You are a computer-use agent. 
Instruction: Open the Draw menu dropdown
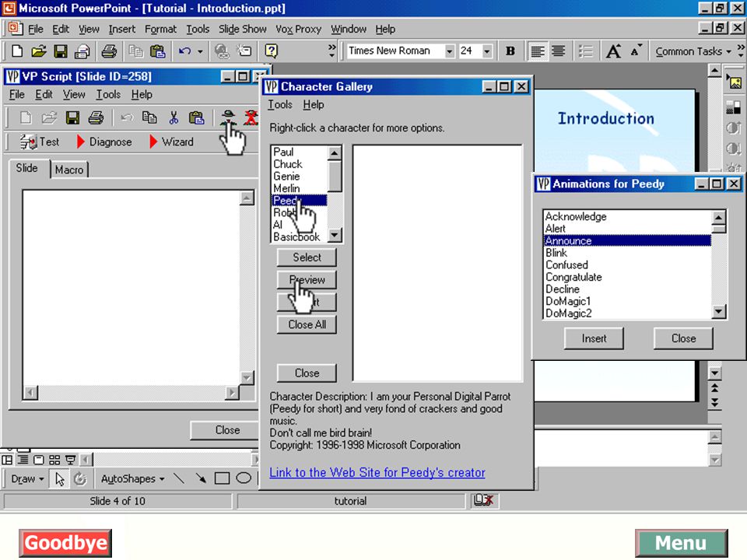pos(27,478)
